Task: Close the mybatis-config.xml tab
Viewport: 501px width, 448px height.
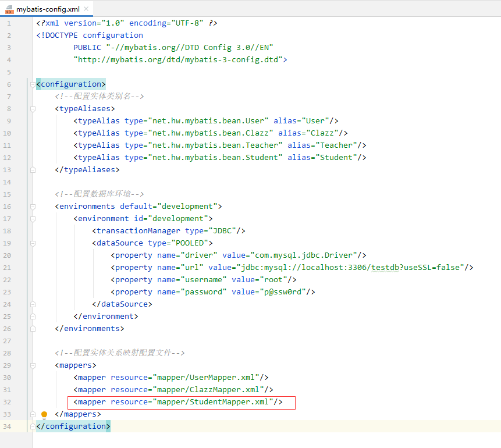Action: 86,9
